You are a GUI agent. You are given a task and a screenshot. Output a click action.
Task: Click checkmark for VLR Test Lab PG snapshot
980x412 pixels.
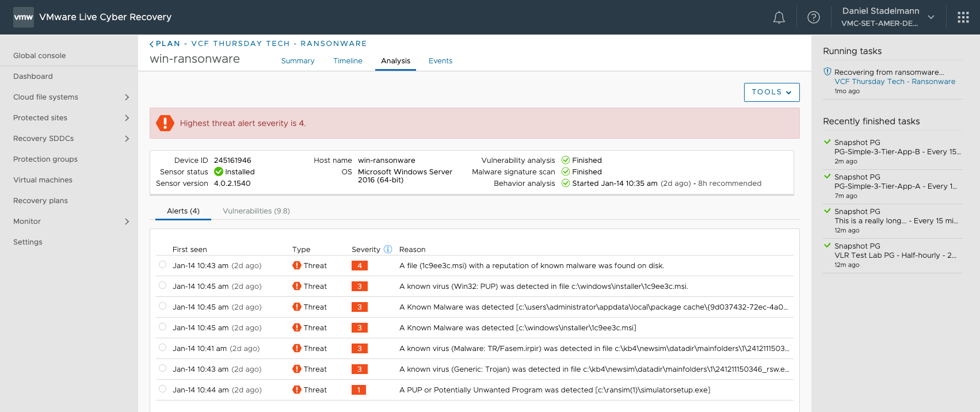click(828, 245)
